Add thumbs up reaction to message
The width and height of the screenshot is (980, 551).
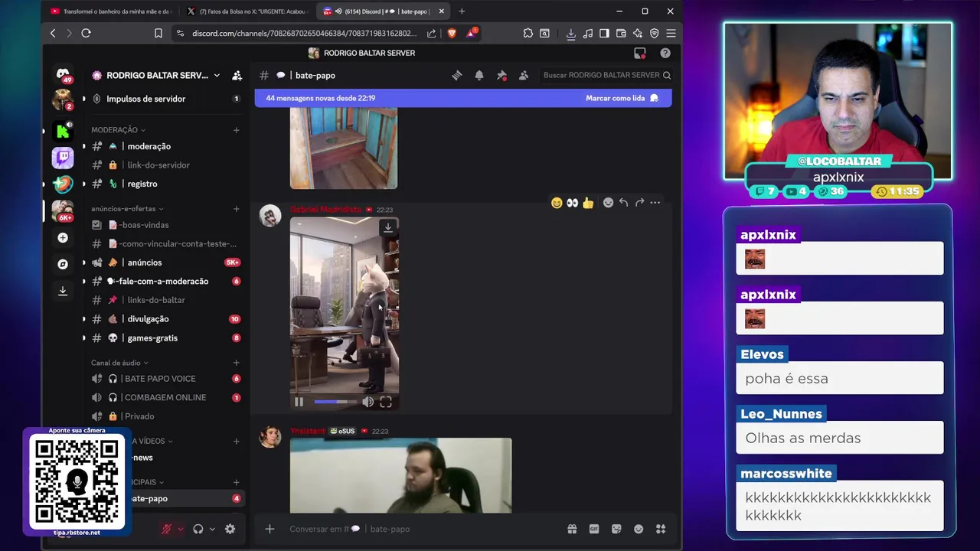(x=588, y=203)
